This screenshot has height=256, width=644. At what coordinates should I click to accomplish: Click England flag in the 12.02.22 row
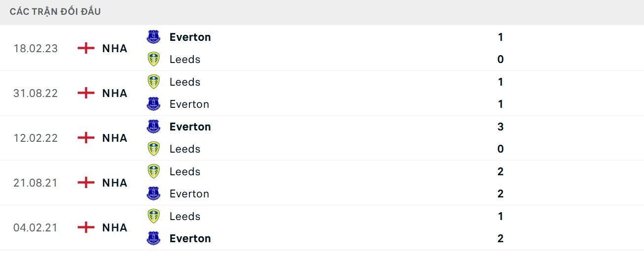pyautogui.click(x=86, y=138)
